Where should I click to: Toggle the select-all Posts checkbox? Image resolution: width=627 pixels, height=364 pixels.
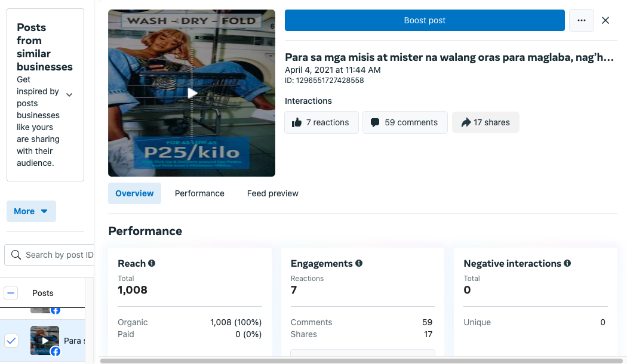[x=11, y=293]
